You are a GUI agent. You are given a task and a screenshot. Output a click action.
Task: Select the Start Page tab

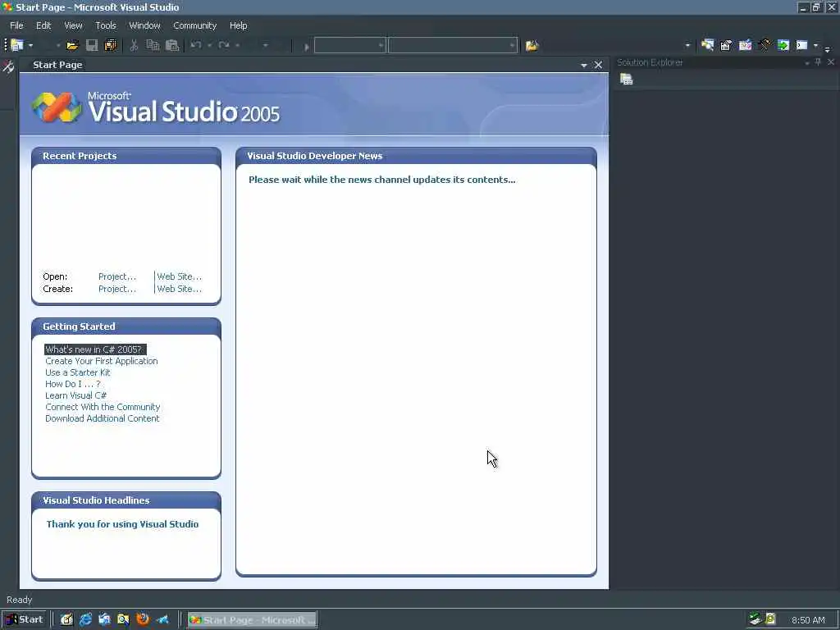coord(58,65)
